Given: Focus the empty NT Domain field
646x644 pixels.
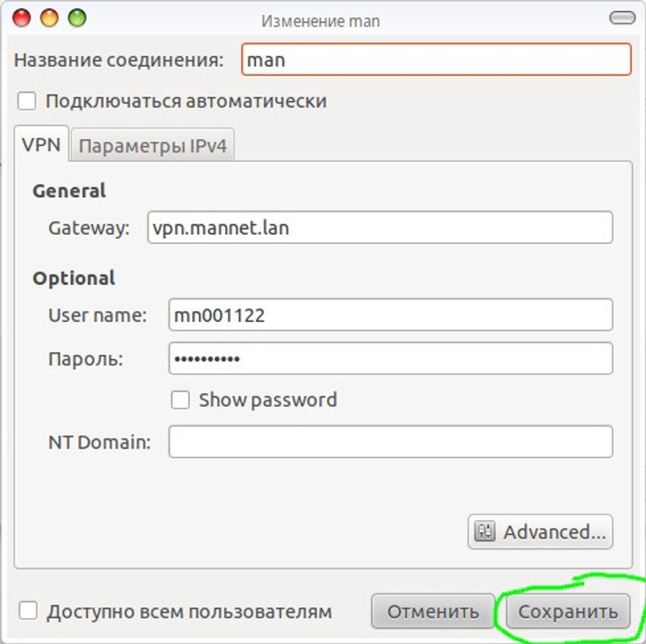Looking at the screenshot, I should pos(390,441).
